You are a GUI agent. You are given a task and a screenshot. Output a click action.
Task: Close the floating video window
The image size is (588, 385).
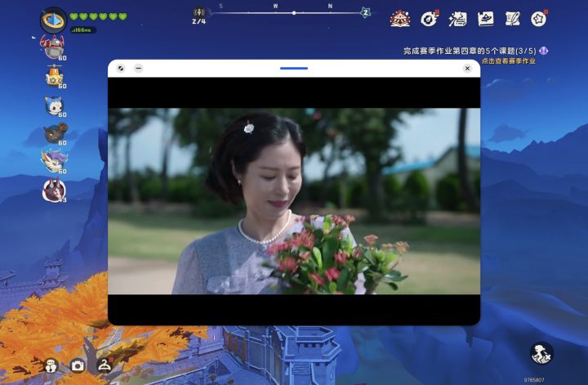pyautogui.click(x=467, y=69)
